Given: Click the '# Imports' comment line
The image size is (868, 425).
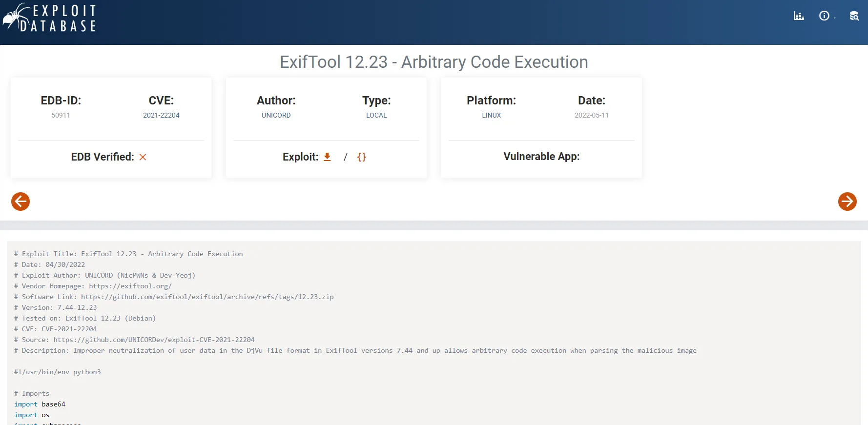Looking at the screenshot, I should (x=32, y=393).
